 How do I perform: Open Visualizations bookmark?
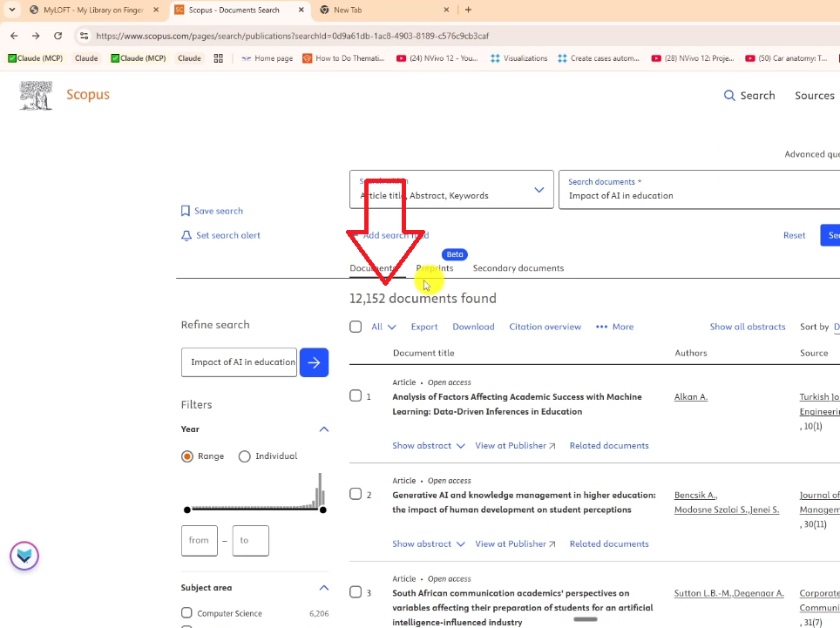[x=519, y=58]
